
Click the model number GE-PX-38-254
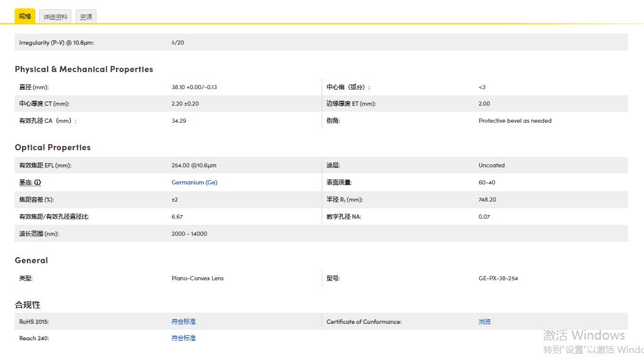coord(498,278)
